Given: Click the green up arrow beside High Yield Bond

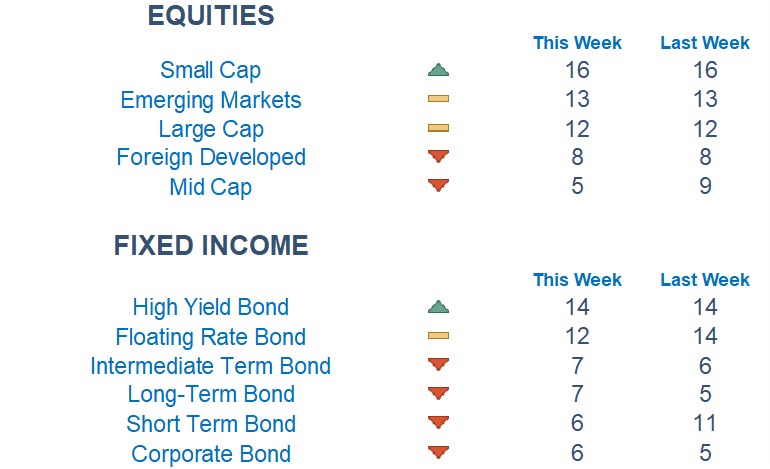Looking at the screenshot, I should 438,307.
